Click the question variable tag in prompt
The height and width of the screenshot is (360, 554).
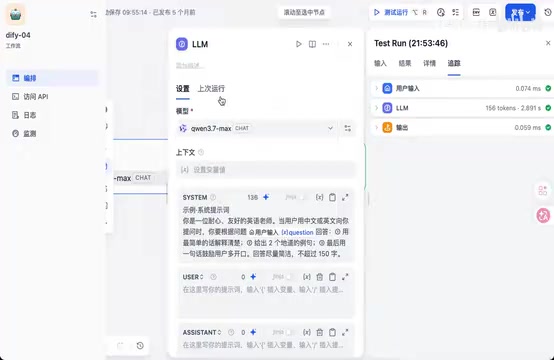click(297, 232)
